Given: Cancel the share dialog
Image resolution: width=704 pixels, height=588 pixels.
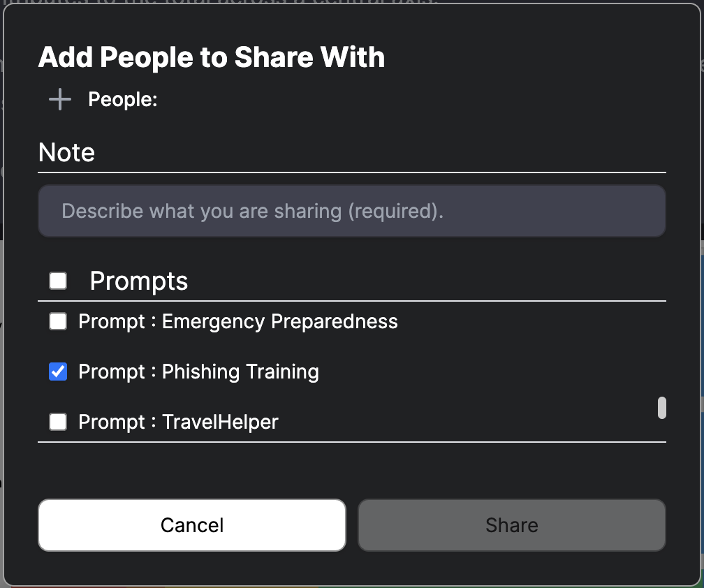Looking at the screenshot, I should tap(192, 525).
